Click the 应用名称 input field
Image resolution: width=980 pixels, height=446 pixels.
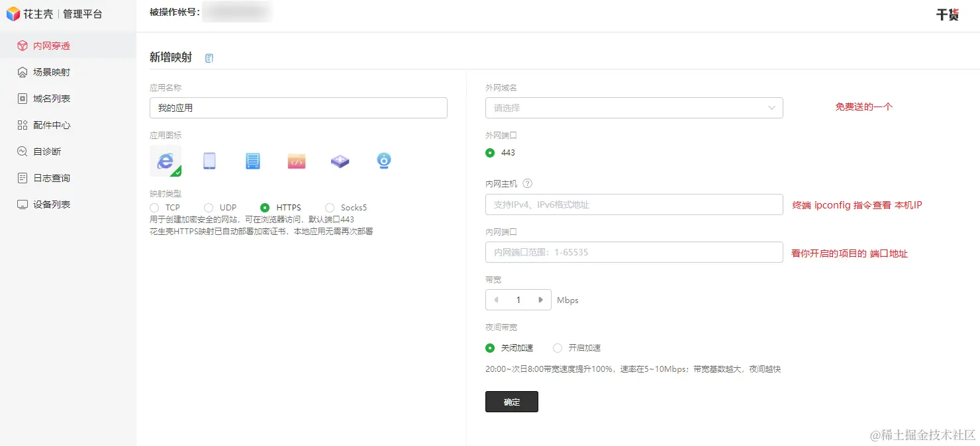[x=299, y=108]
